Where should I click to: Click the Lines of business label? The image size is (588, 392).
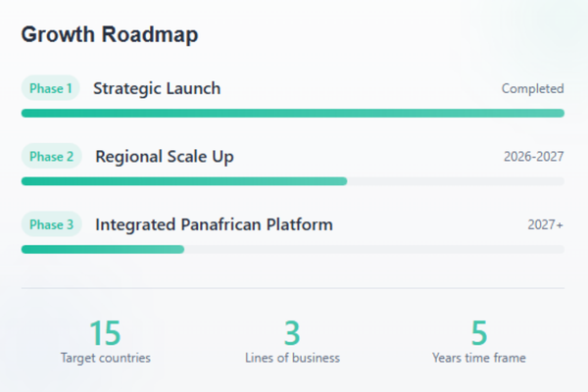point(292,358)
